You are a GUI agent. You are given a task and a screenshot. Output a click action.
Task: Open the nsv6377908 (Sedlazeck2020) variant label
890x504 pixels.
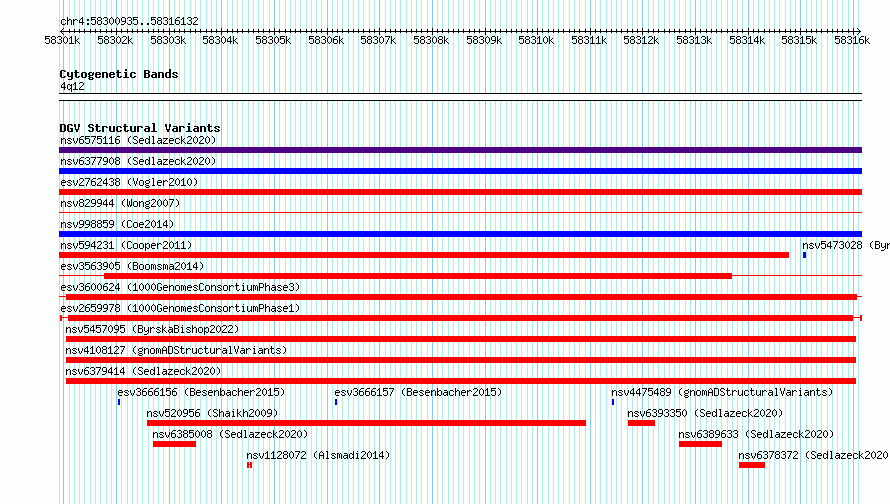[x=138, y=161]
